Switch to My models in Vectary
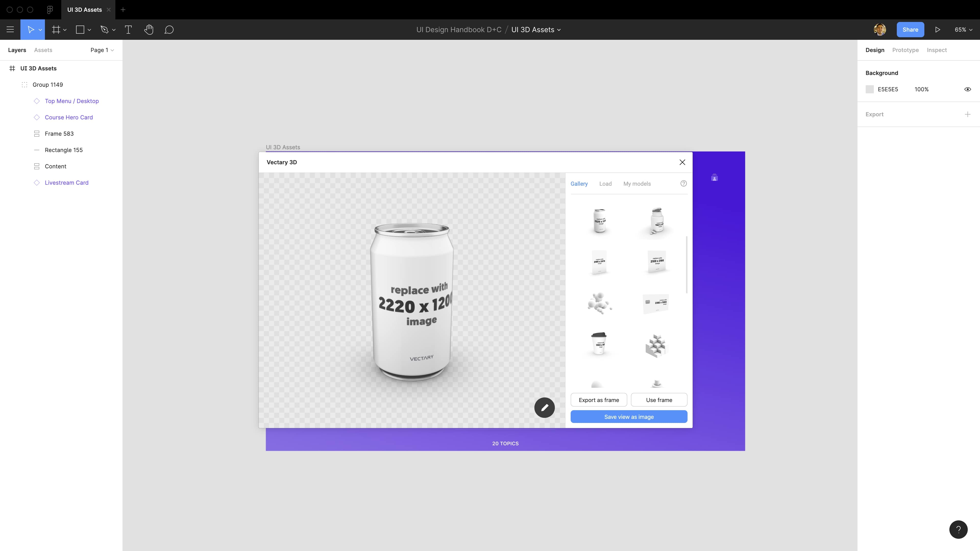The width and height of the screenshot is (980, 551). 637,184
